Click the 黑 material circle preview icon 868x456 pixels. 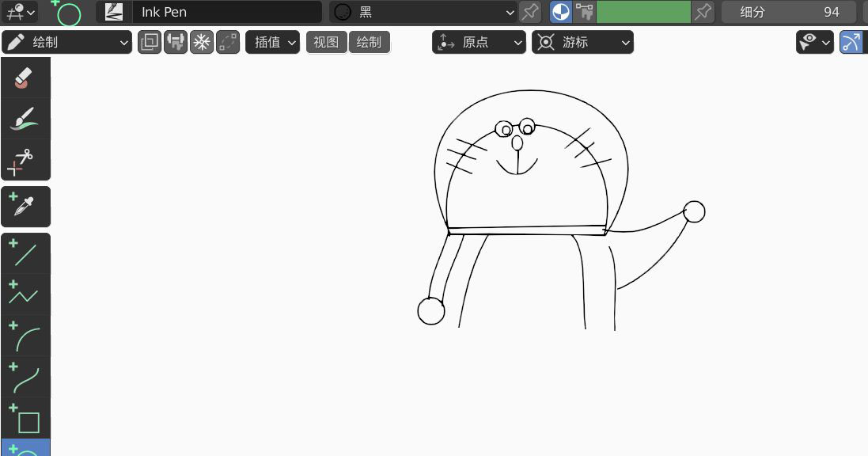coord(343,12)
